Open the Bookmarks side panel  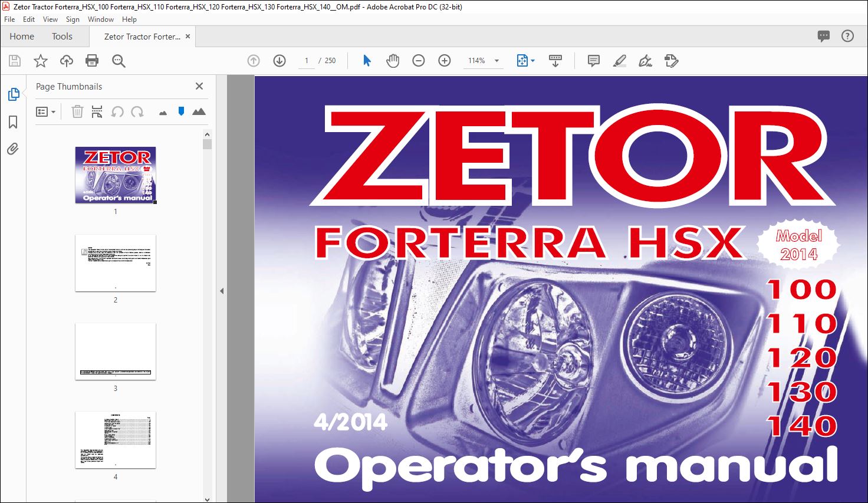[x=13, y=122]
